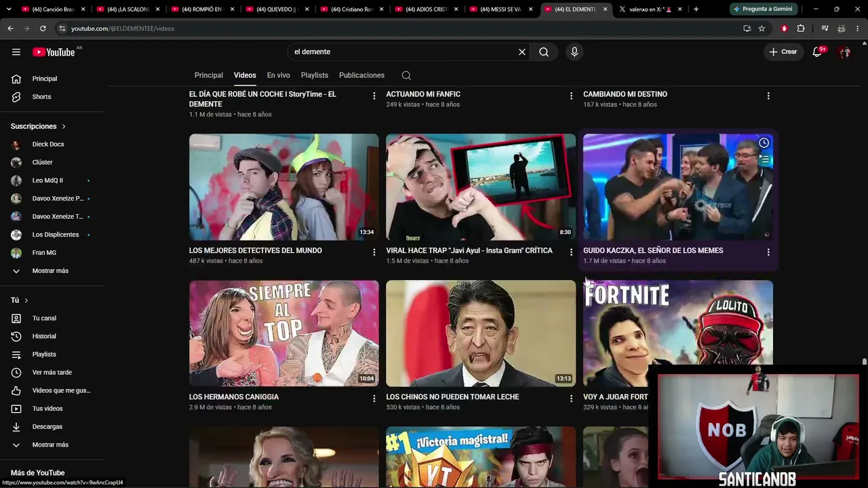Open Ver más tarde in the sidebar
The height and width of the screenshot is (488, 868).
(52, 372)
